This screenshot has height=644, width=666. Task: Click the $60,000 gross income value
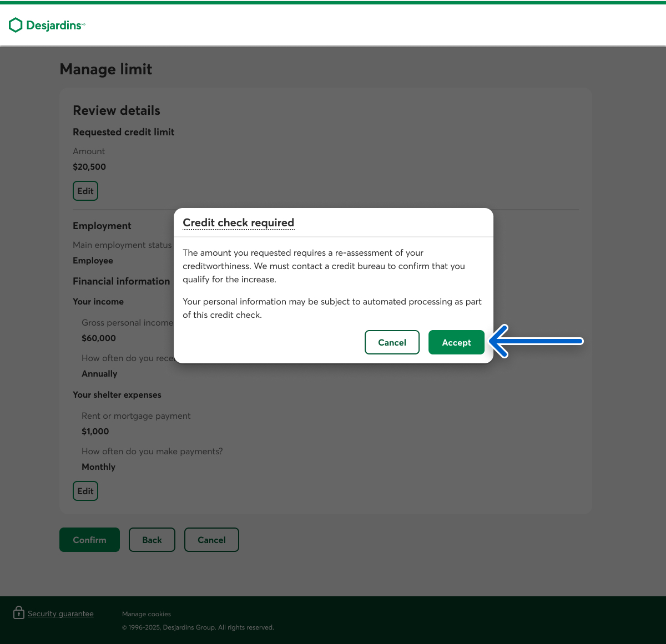tap(99, 338)
